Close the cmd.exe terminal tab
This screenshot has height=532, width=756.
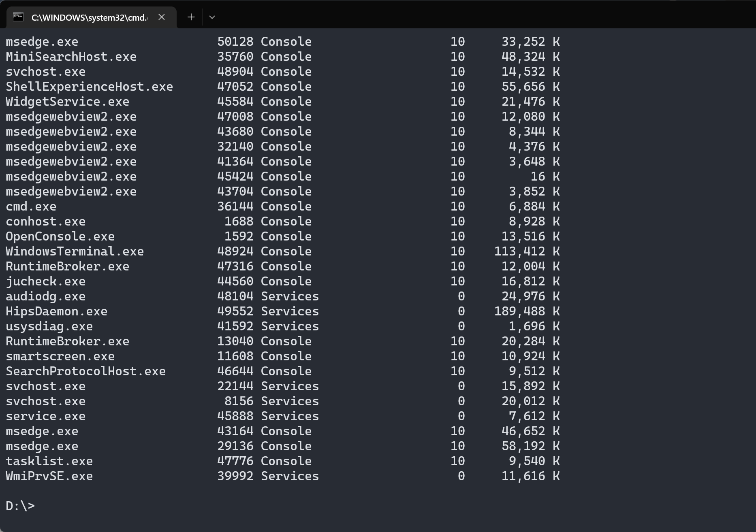(161, 17)
